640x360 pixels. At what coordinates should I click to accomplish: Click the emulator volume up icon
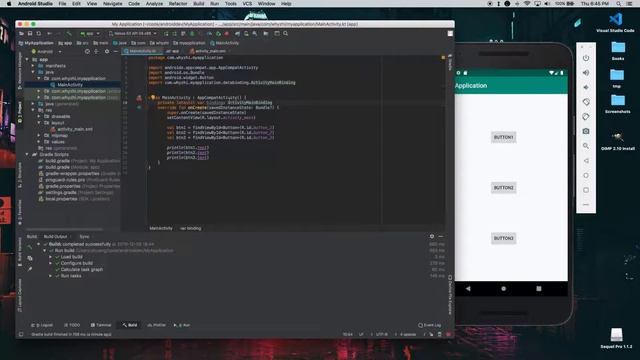(x=586, y=73)
